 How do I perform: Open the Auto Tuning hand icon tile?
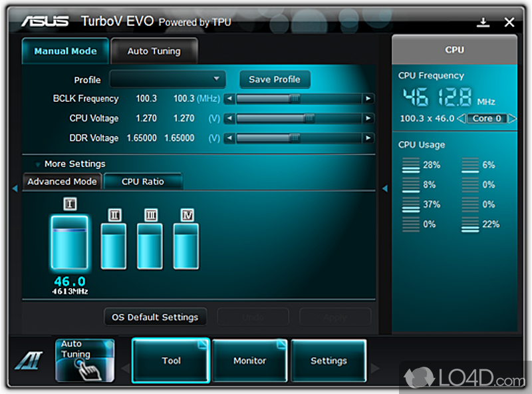tap(85, 360)
